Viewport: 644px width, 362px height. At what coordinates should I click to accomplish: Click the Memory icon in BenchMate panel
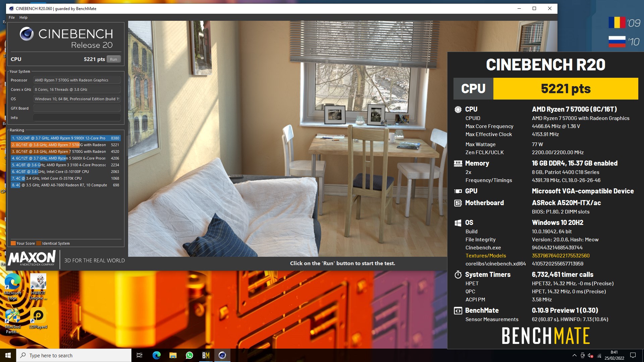click(458, 164)
